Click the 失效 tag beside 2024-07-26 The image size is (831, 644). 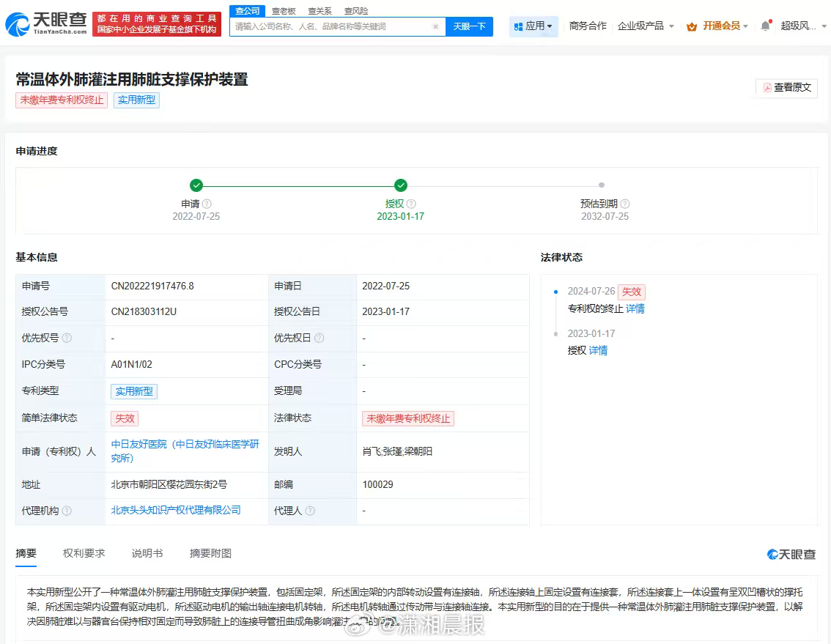click(x=632, y=292)
